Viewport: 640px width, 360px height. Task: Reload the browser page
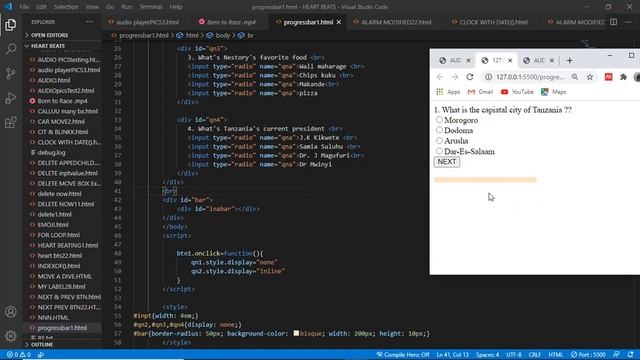coord(470,77)
